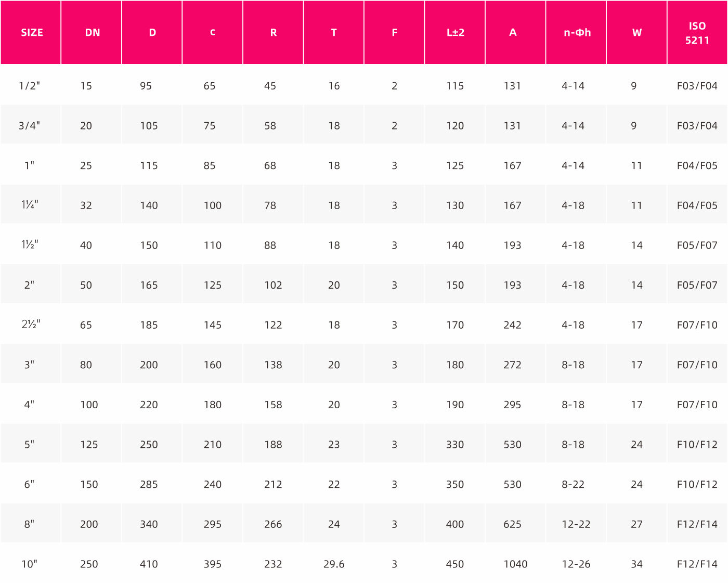Click the ISO 5211 column header
The width and height of the screenshot is (728, 583).
[697, 32]
